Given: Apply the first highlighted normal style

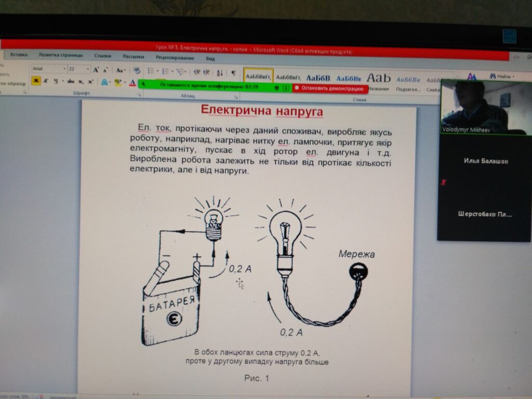Looking at the screenshot, I should (x=258, y=76).
